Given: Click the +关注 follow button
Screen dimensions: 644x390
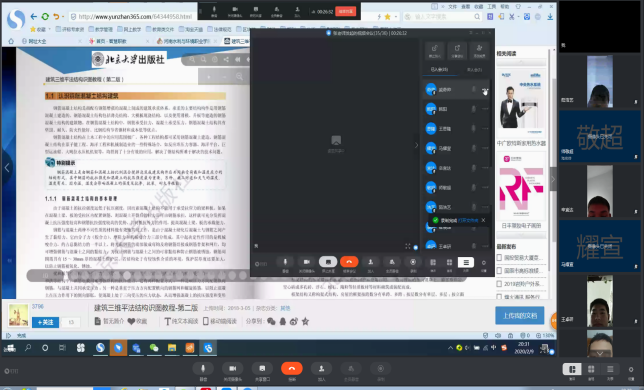Looking at the screenshot, I should [46, 322].
